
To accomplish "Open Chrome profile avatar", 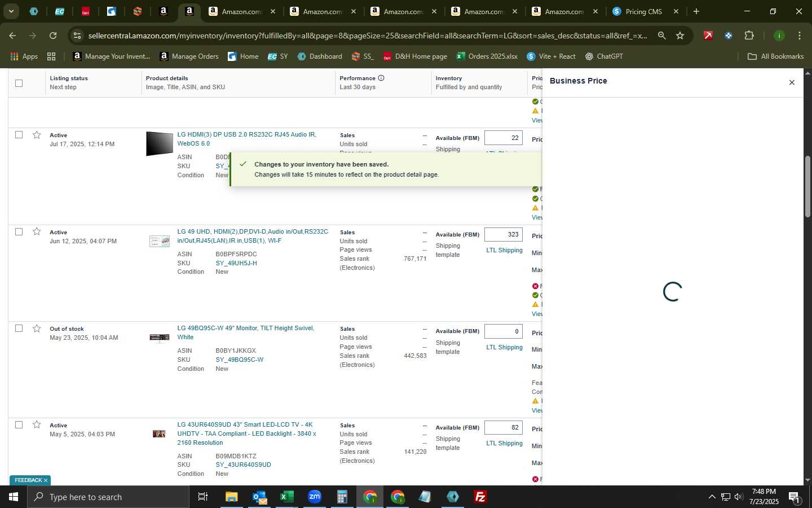I will [779, 36].
